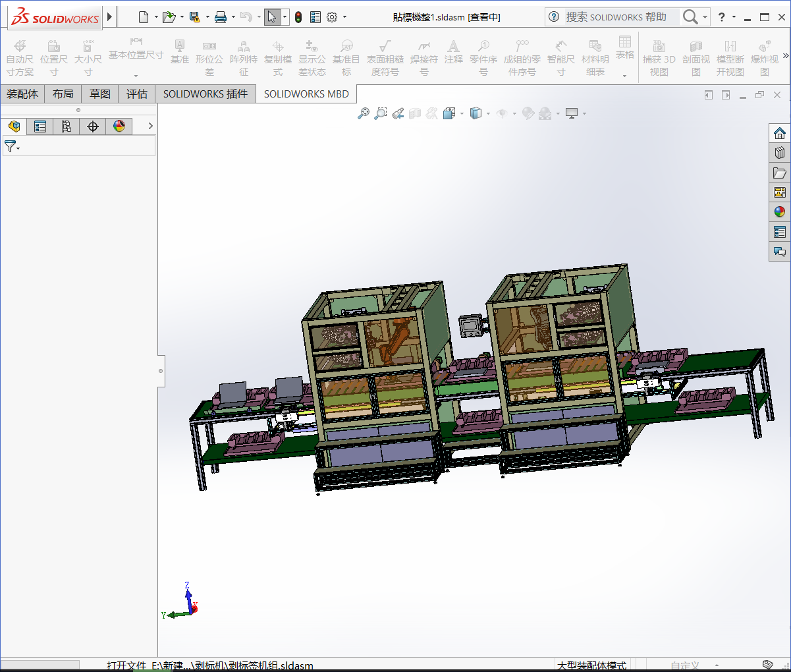Open the Help menu dropdown arrow
The height and width of the screenshot is (672, 791).
tap(734, 17)
